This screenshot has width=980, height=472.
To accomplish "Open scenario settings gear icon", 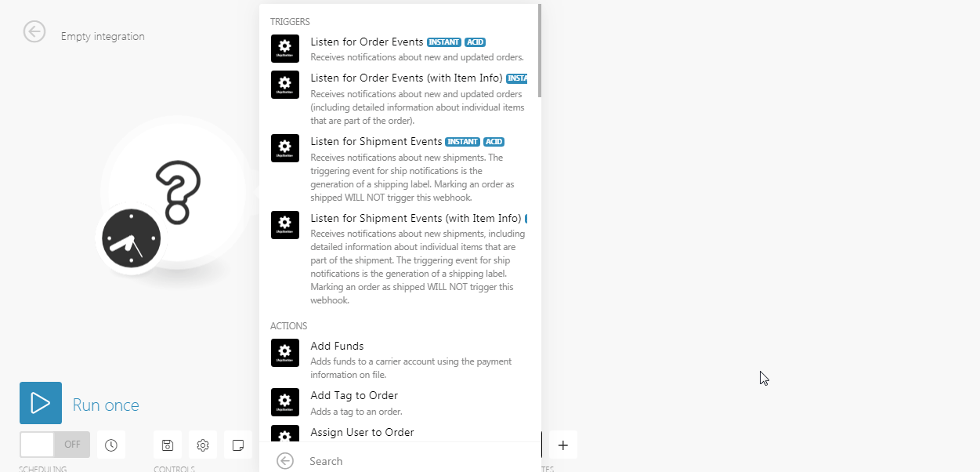I will pyautogui.click(x=203, y=445).
